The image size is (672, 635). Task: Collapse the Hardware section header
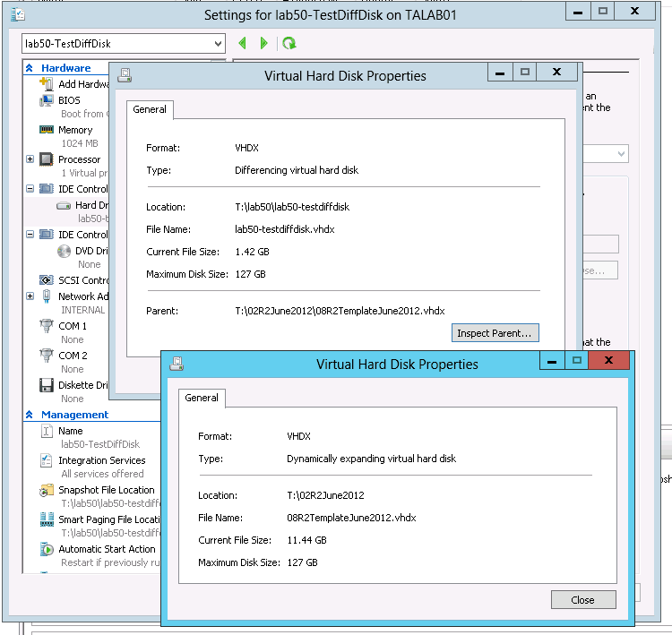(x=30, y=68)
